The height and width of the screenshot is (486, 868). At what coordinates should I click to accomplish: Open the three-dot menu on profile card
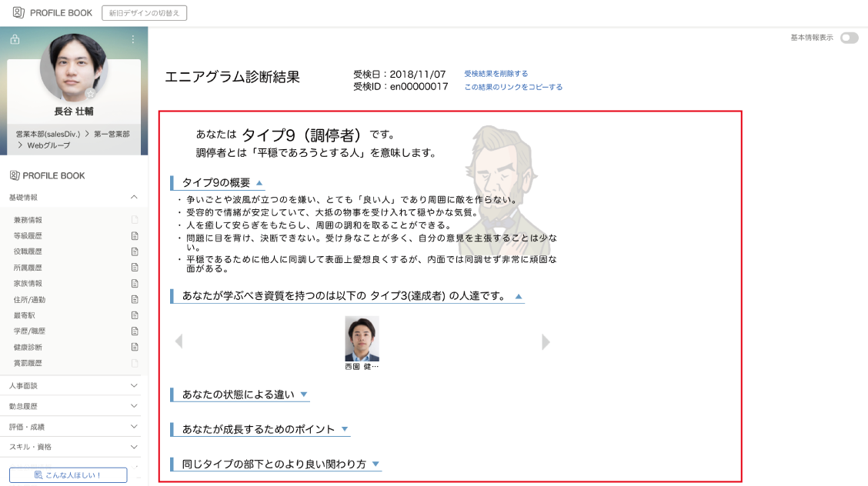(132, 39)
